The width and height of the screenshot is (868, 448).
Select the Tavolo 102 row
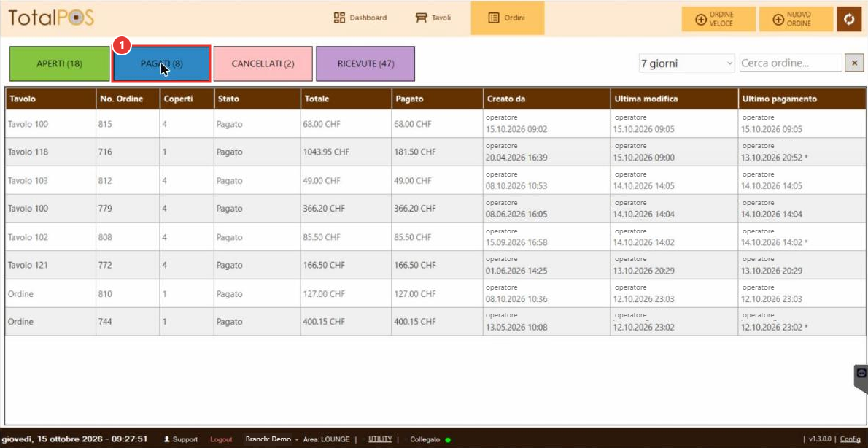435,237
